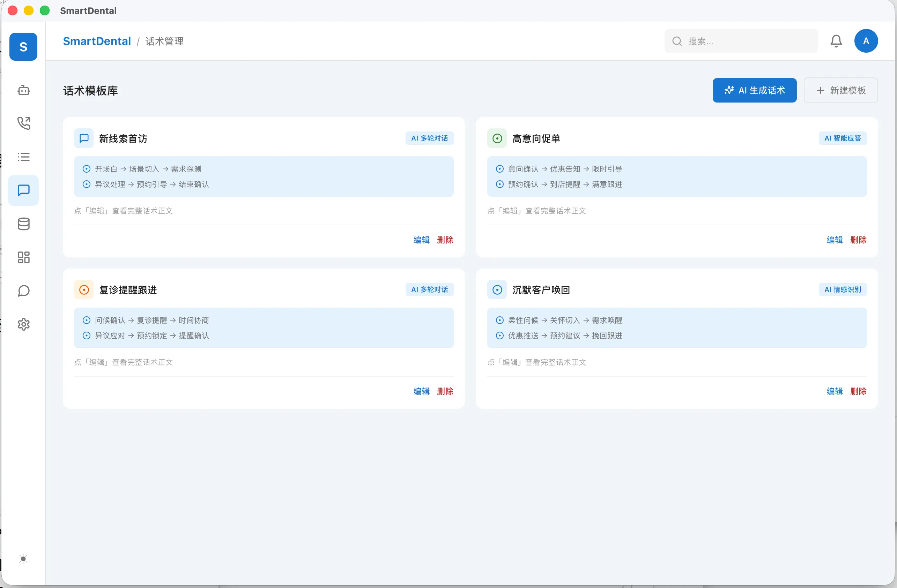Open the outbound phone call sidebar icon
The image size is (897, 588).
[x=24, y=123]
